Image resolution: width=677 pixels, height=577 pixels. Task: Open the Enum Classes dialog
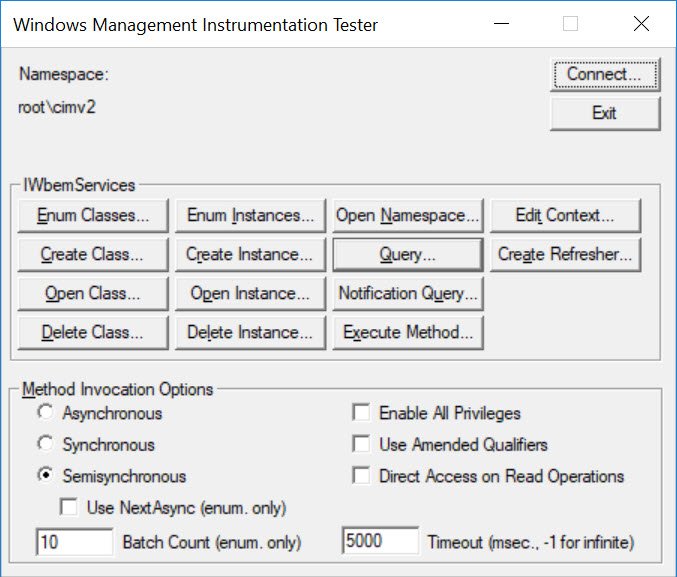pyautogui.click(x=93, y=215)
